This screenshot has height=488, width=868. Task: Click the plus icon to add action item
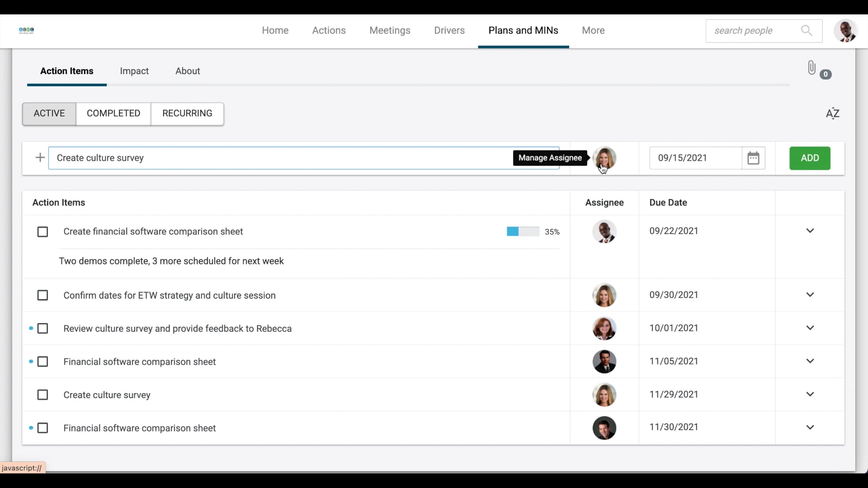(40, 158)
